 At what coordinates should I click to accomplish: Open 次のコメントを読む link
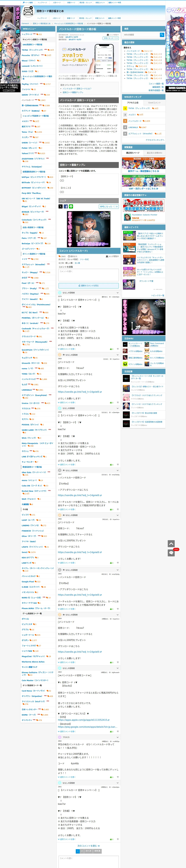point(89,846)
